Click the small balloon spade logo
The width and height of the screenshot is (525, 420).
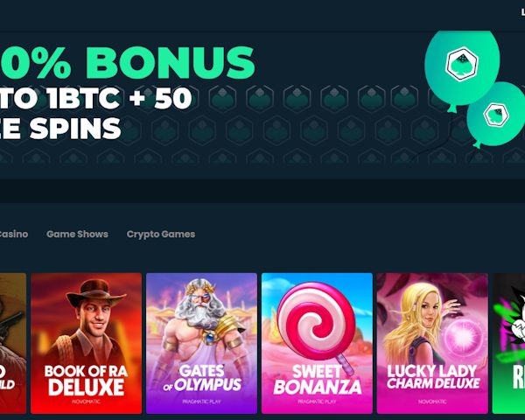pos(496,115)
